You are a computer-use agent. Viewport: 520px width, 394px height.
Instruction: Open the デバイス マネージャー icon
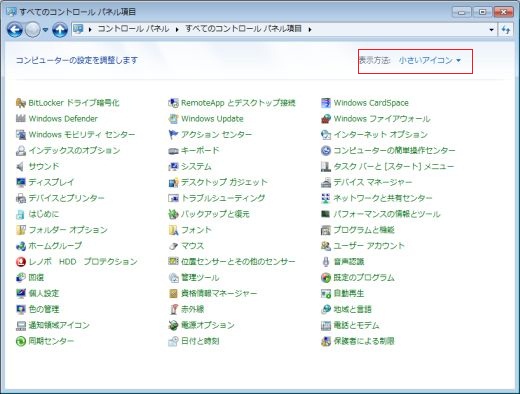click(x=326, y=182)
